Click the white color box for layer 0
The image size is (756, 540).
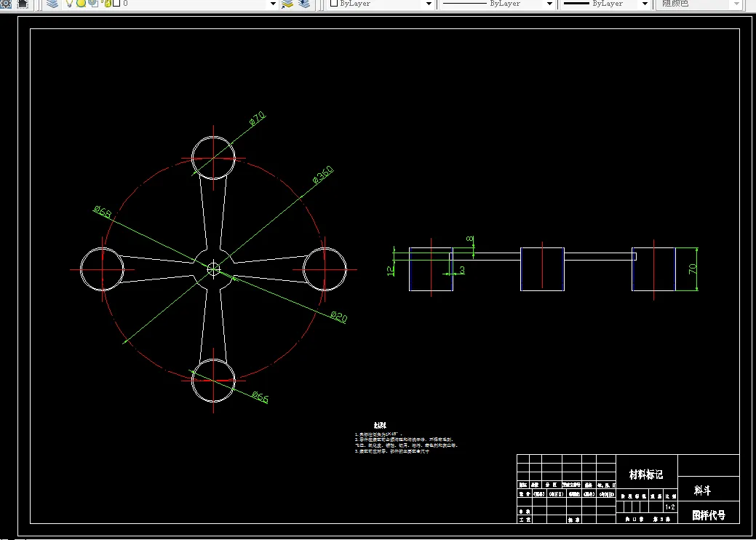116,4
